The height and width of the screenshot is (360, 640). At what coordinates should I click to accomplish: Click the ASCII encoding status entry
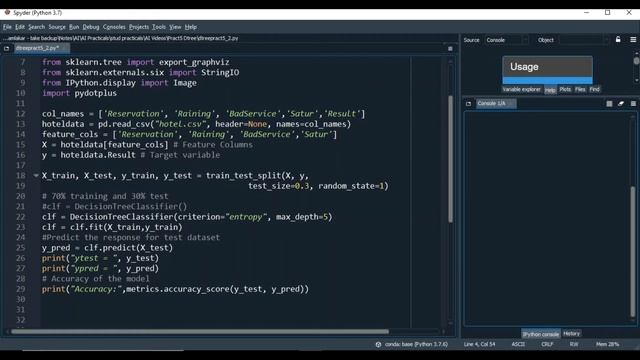click(518, 344)
